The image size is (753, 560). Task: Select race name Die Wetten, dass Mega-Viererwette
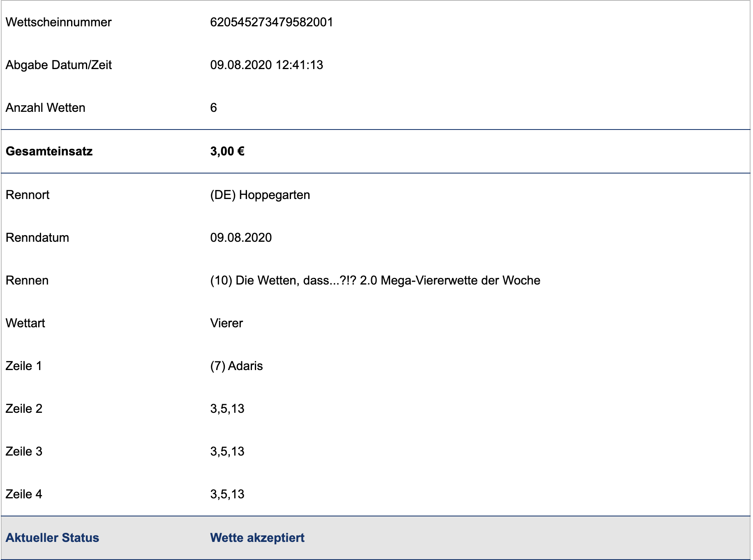pyautogui.click(x=375, y=280)
